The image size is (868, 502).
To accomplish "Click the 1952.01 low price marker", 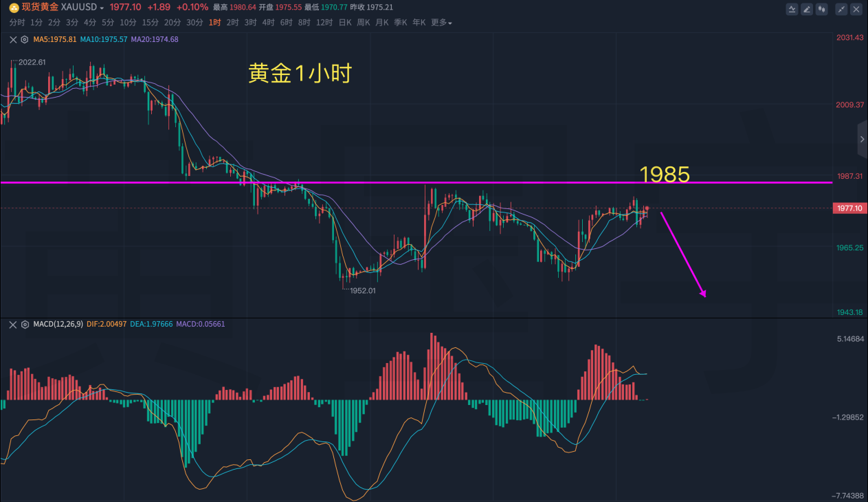I will (x=361, y=291).
